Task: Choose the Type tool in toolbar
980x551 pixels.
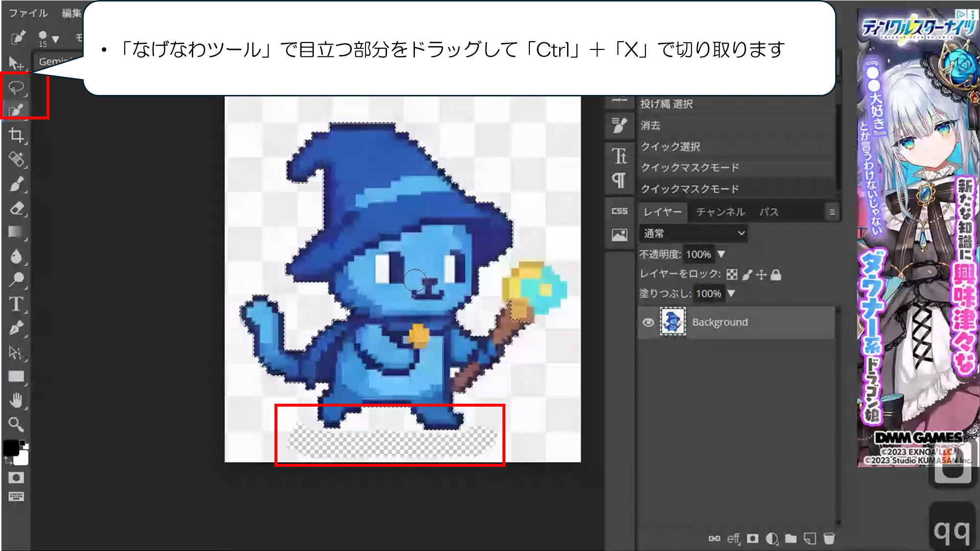Action: (16, 304)
